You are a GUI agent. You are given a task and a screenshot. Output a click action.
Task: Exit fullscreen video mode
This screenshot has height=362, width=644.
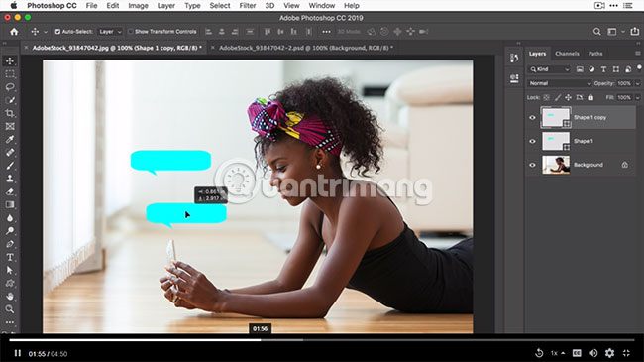pyautogui.click(x=626, y=353)
